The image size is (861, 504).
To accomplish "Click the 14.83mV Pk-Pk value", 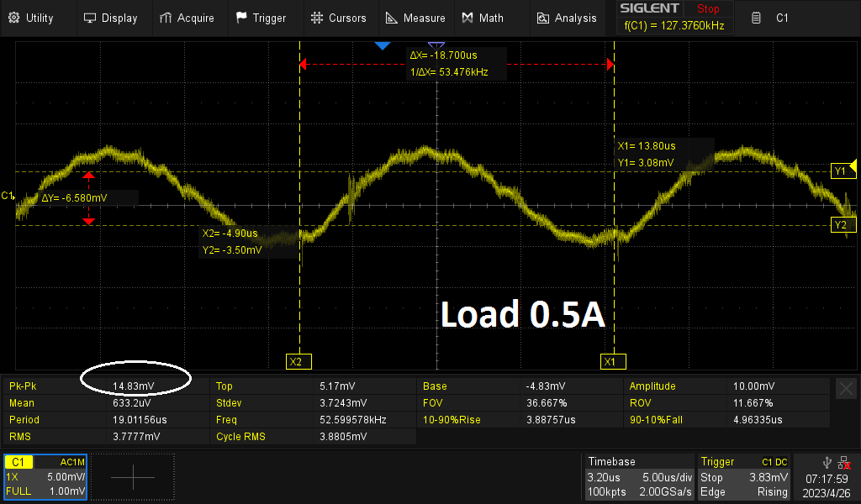I will pos(134,386).
